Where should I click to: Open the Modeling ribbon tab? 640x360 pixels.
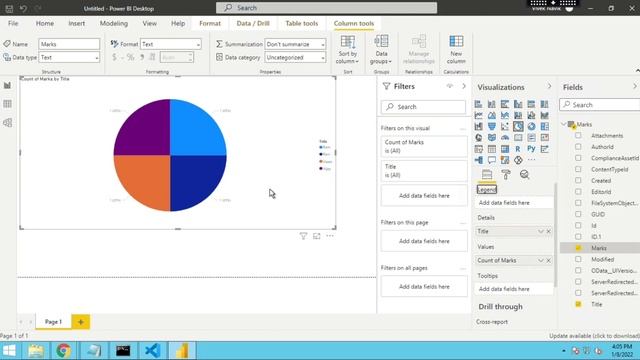(114, 23)
